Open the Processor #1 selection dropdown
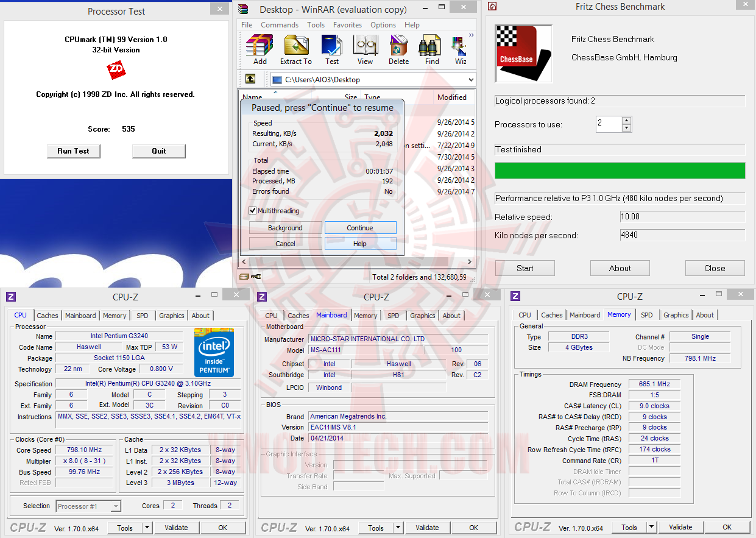Screen dimensions: 756x538 point(115,506)
